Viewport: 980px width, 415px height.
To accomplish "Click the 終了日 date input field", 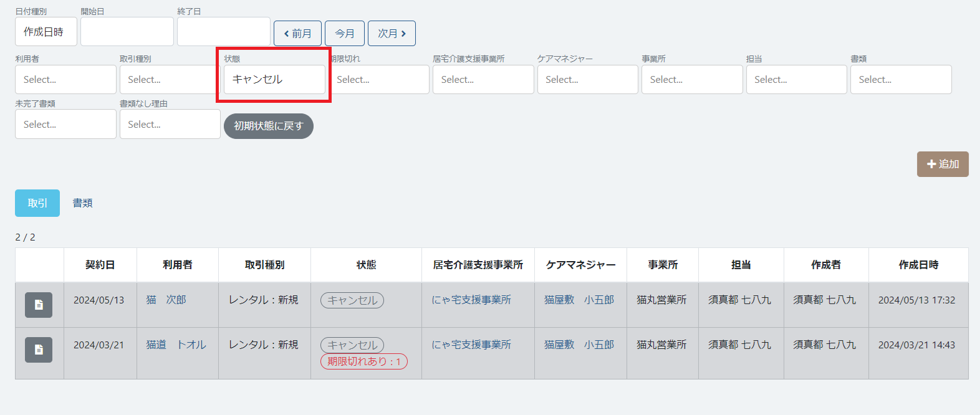I will click(x=223, y=32).
